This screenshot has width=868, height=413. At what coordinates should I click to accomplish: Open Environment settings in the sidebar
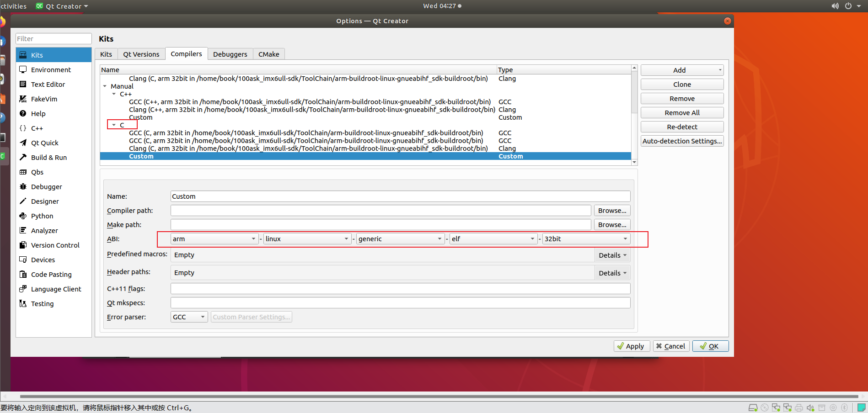(x=50, y=69)
